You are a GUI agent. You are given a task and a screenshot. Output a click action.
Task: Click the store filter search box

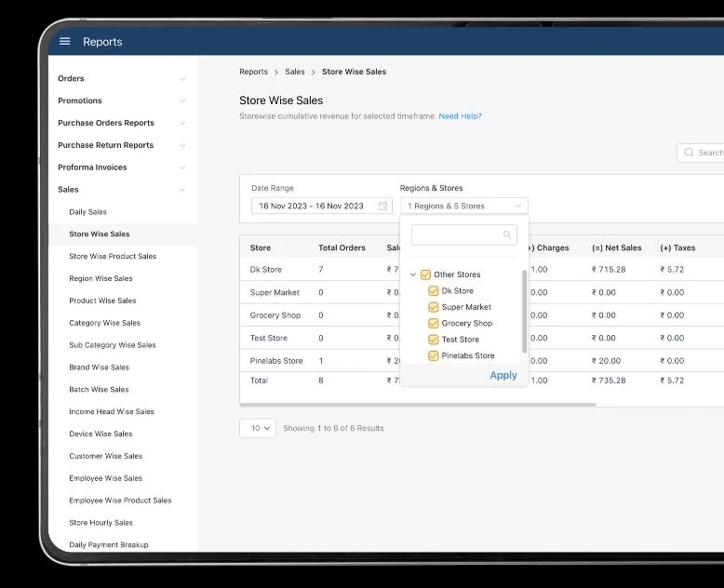pos(464,235)
